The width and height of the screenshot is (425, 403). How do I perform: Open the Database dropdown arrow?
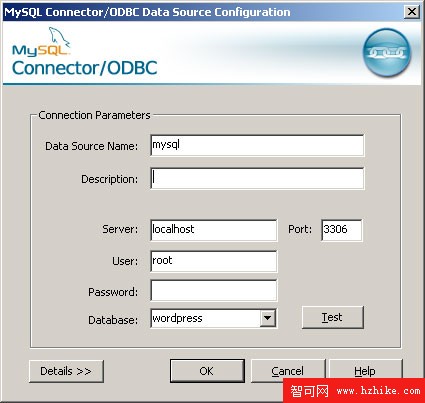267,318
